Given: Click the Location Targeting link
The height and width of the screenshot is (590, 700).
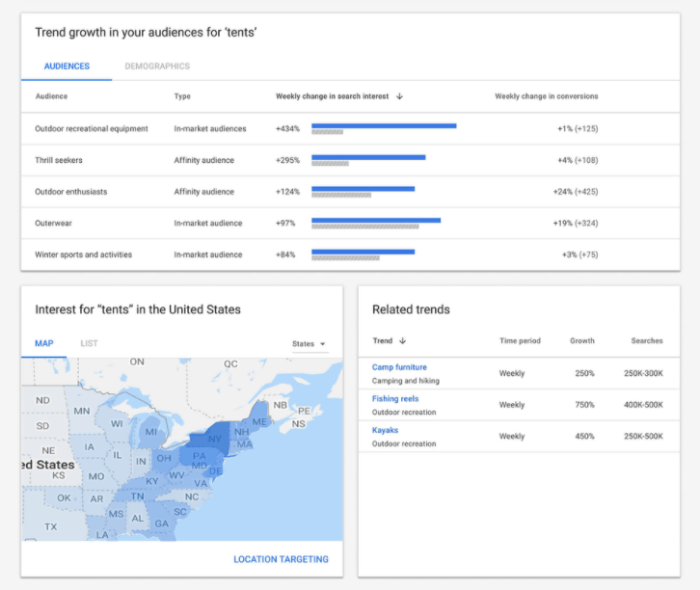Looking at the screenshot, I should (281, 559).
